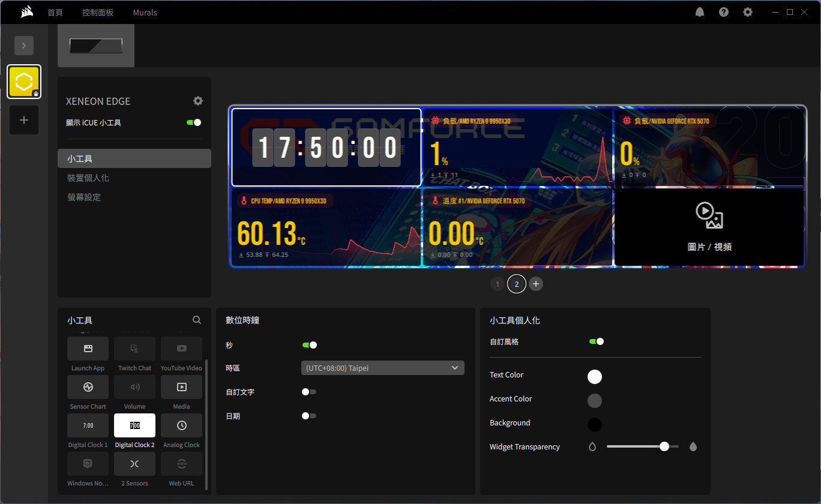Viewport: 821px width, 504px height.
Task: Adjust the Widget Transparency slider
Action: (643, 446)
